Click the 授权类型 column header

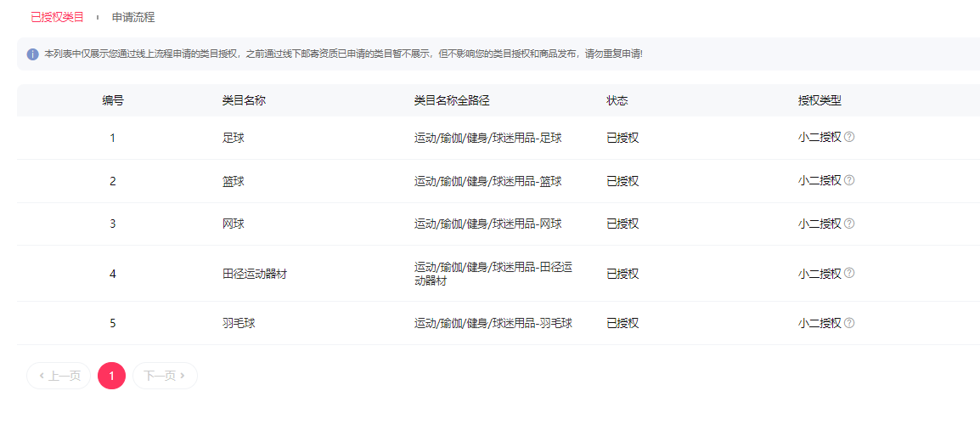pos(819,100)
